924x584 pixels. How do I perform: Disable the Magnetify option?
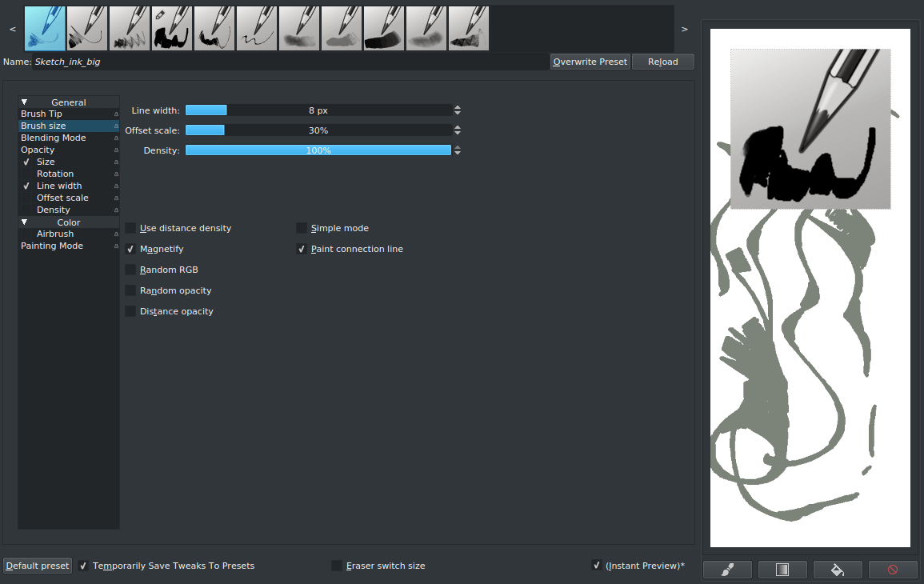click(x=130, y=249)
